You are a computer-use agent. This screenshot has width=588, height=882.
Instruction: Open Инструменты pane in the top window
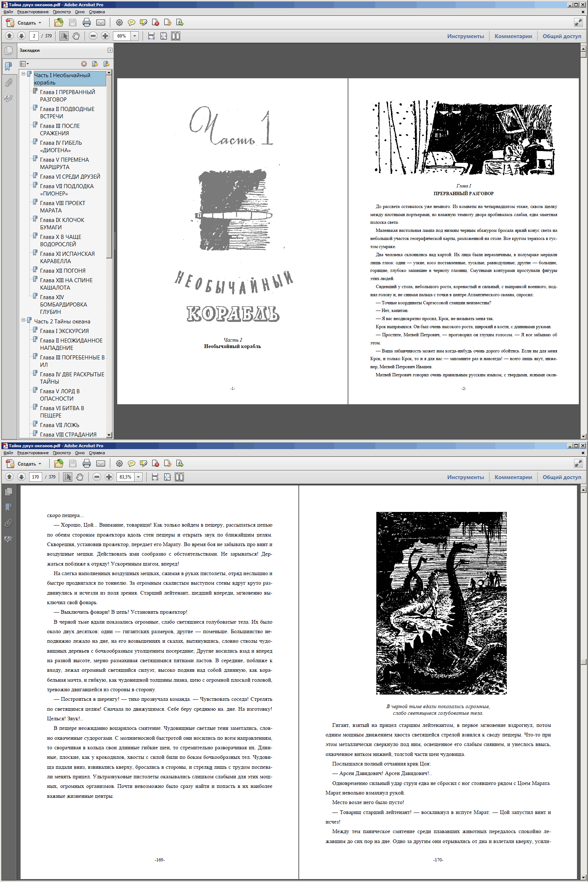point(465,36)
